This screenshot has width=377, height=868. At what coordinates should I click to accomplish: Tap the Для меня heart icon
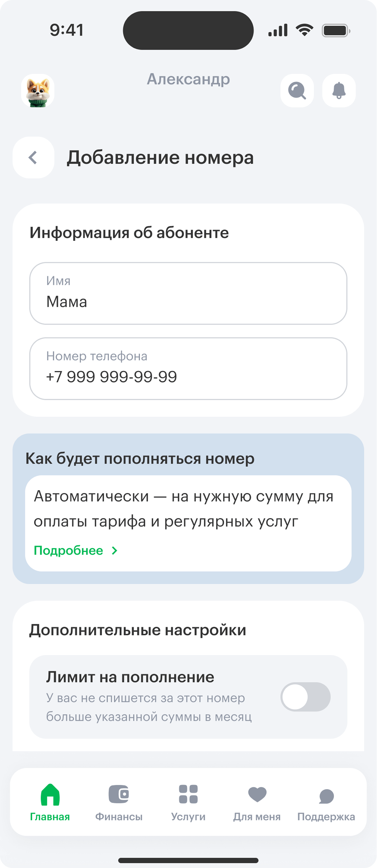pyautogui.click(x=257, y=794)
